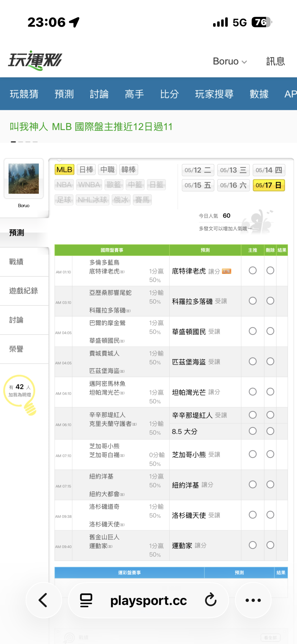Select 主推 radio for 底特律老虎
The image size is (297, 644).
252,270
